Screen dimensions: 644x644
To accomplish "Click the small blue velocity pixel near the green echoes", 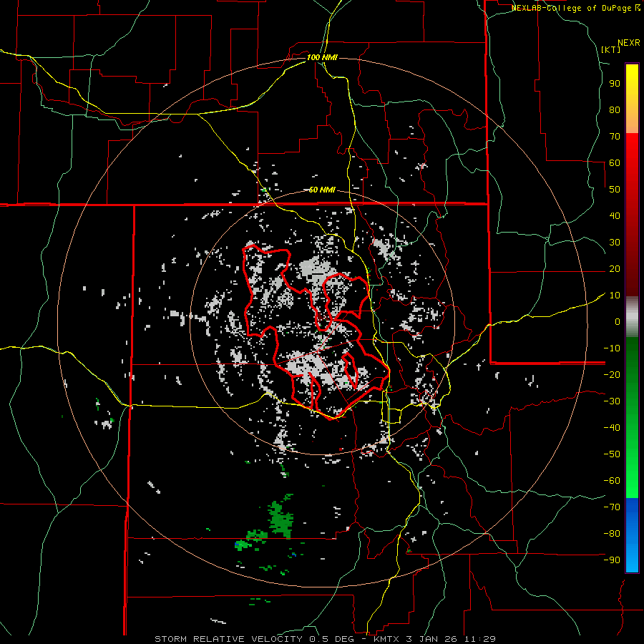I will point(238,545).
